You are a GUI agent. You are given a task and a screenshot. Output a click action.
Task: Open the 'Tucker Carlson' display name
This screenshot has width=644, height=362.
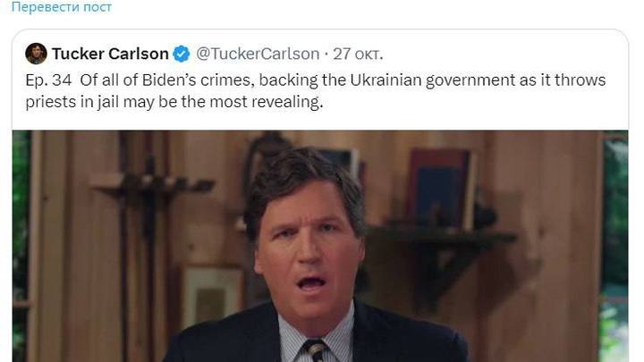point(110,54)
